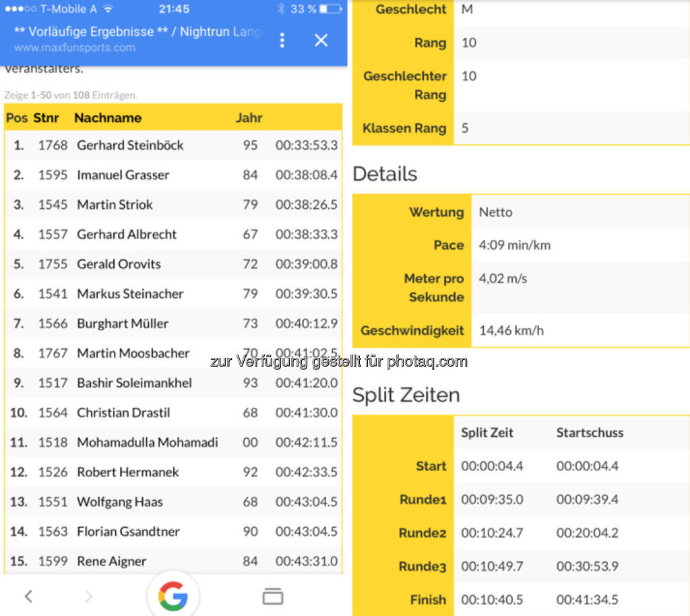
Task: Sort results by Nachname column header
Action: (x=108, y=118)
